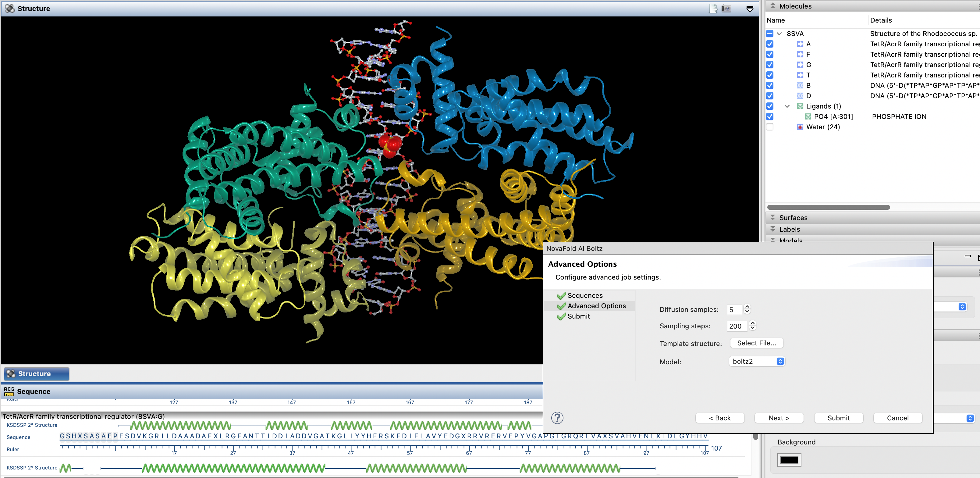This screenshot has height=478, width=980.
Task: Collapse the Ligands (1) tree node
Action: click(787, 106)
